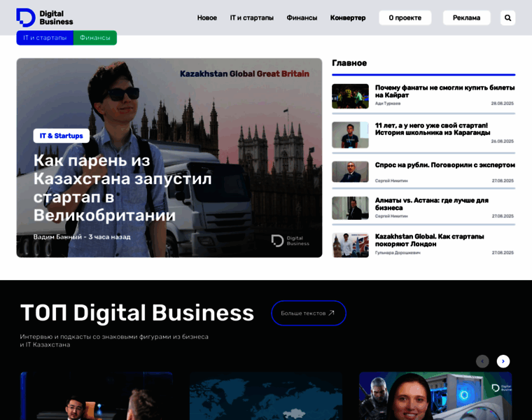
Task: Select the green Финансы tab
Action: click(x=95, y=38)
